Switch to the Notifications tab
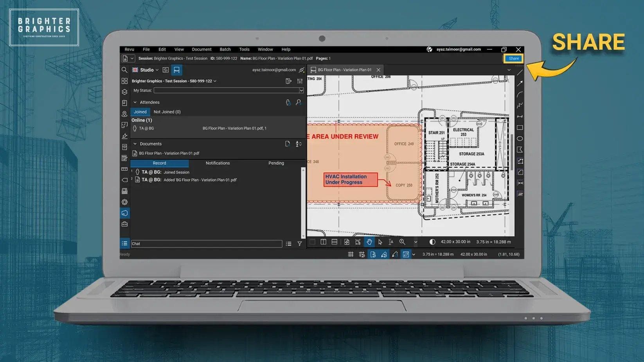 [218, 163]
